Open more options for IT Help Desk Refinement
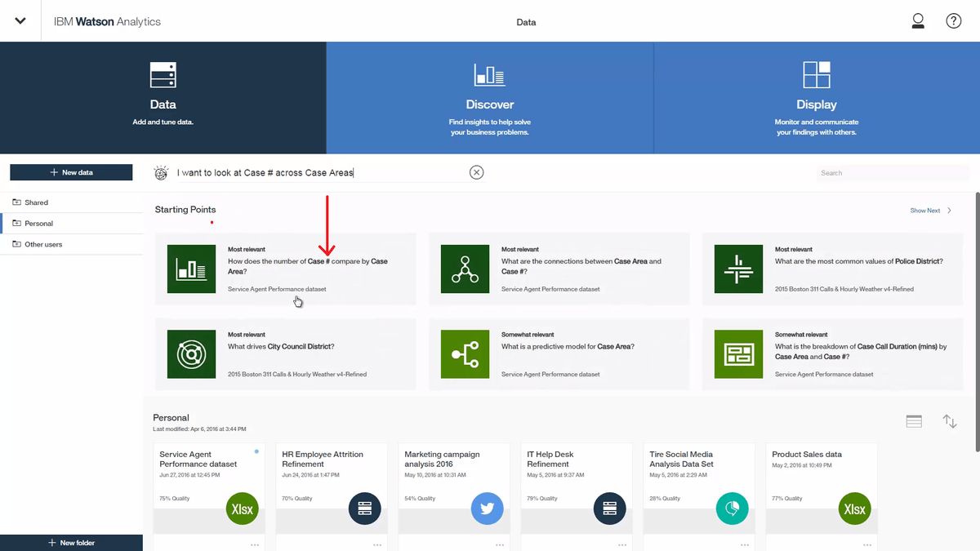 622,544
